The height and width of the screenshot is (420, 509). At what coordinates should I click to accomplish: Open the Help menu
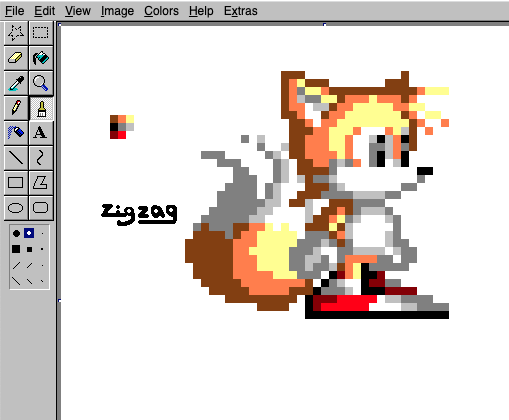(x=201, y=11)
